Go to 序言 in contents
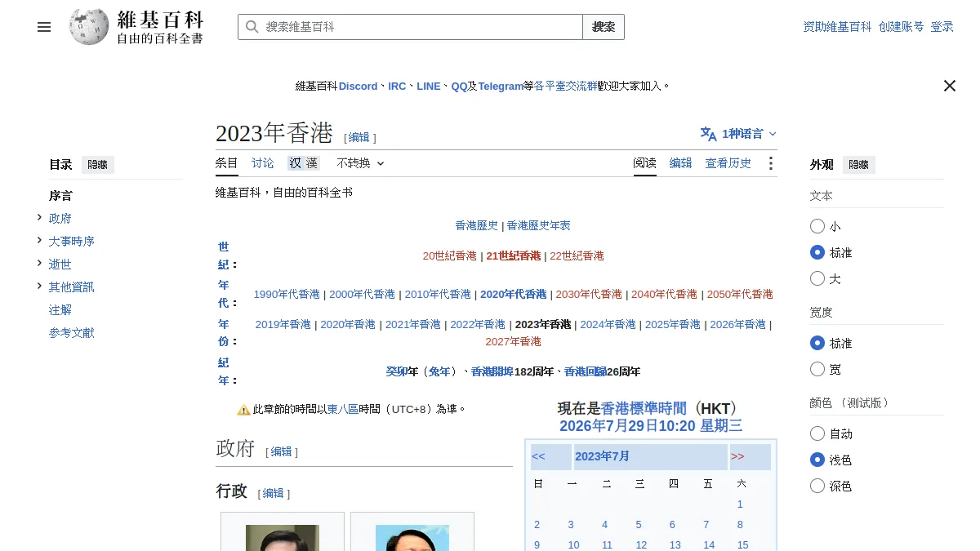The image size is (980, 551). click(x=60, y=196)
